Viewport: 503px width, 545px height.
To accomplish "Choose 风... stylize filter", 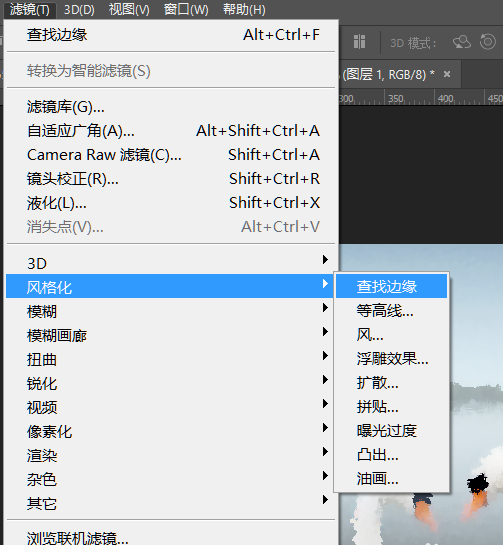I will (x=391, y=334).
